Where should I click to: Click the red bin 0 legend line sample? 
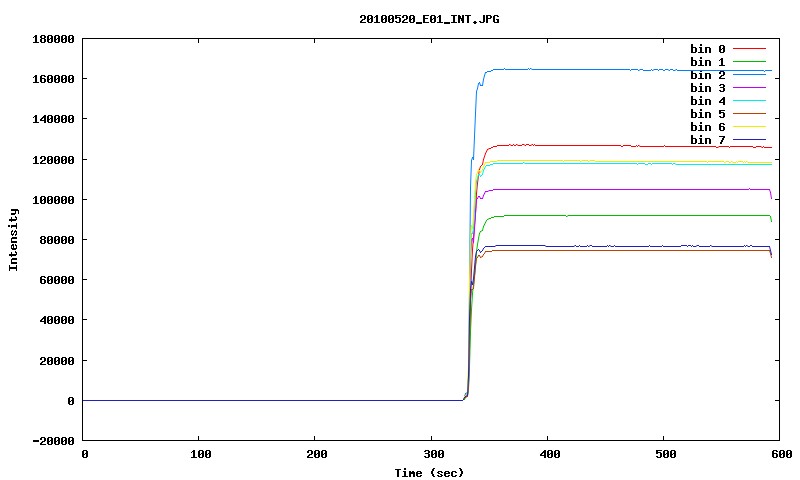(749, 49)
